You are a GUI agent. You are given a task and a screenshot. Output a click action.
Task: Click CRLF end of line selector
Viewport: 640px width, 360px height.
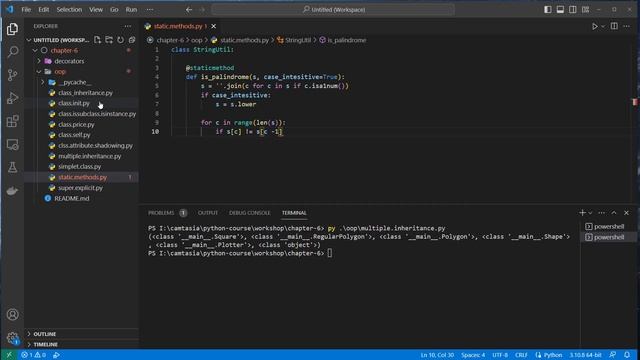[x=521, y=355]
